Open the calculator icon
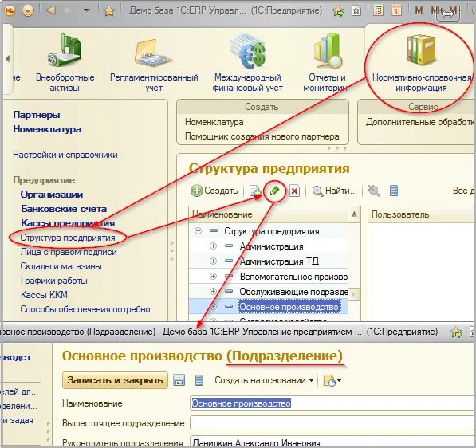 pos(378,10)
